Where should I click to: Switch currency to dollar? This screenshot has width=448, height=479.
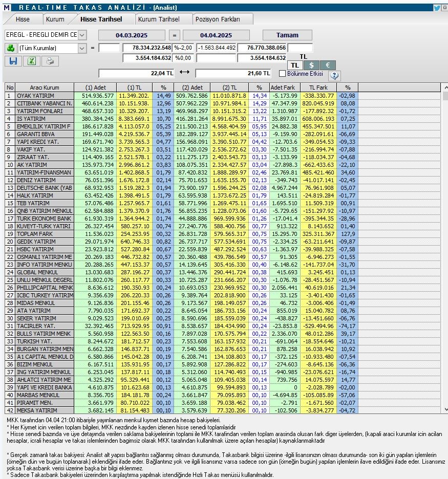coord(311,65)
